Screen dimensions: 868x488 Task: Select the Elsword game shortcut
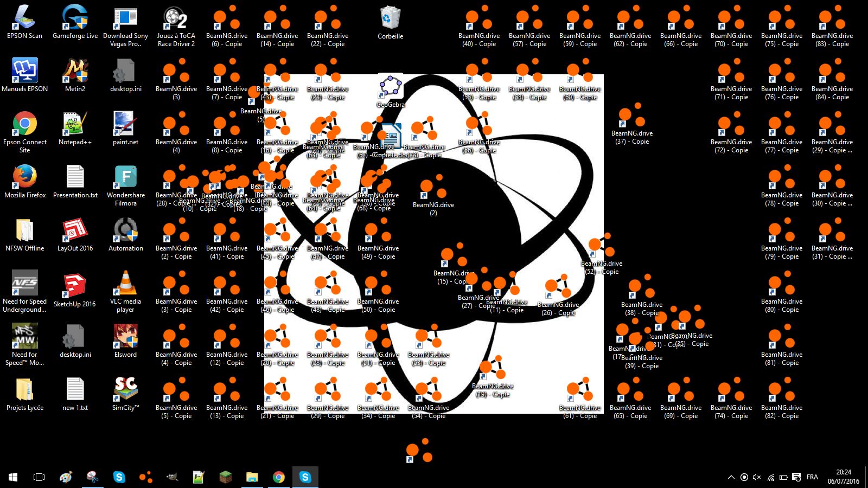coord(125,342)
